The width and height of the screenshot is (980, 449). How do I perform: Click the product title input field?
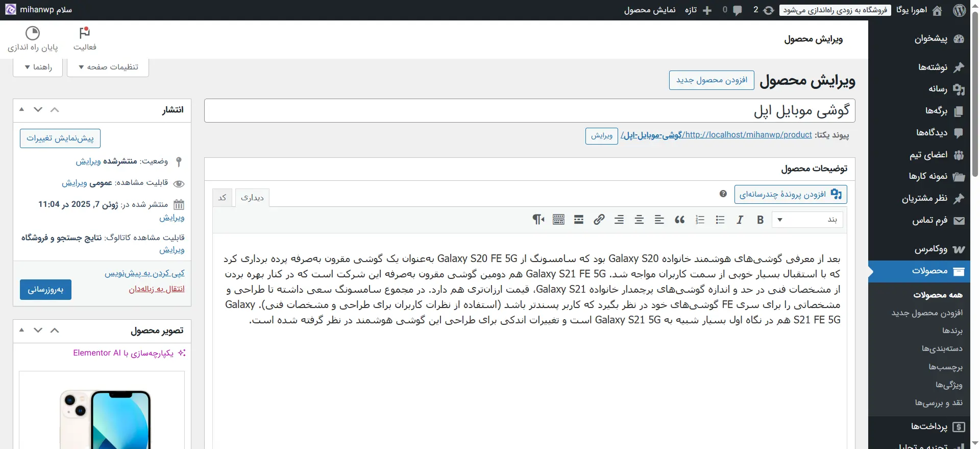point(529,111)
